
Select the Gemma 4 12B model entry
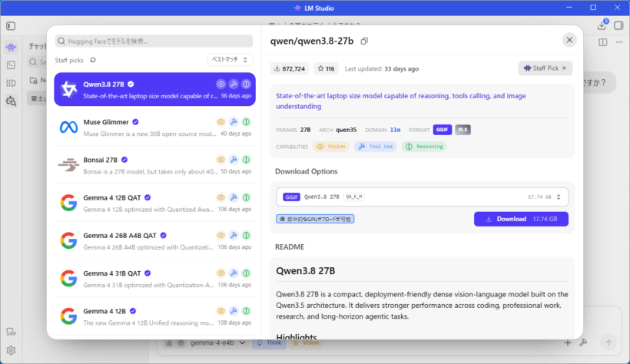tap(154, 316)
